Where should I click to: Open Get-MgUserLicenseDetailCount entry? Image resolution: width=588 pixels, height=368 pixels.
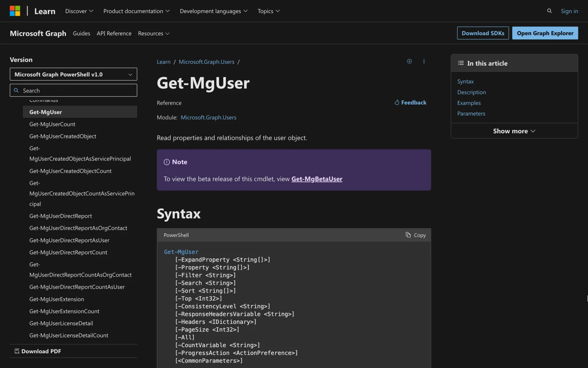click(69, 336)
